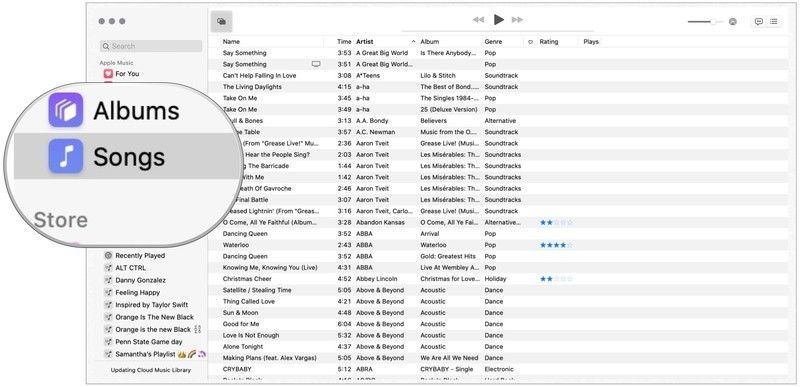This screenshot has width=800, height=387.
Task: Click the album Gold: Greatest Hits
Action: pyautogui.click(x=448, y=256)
